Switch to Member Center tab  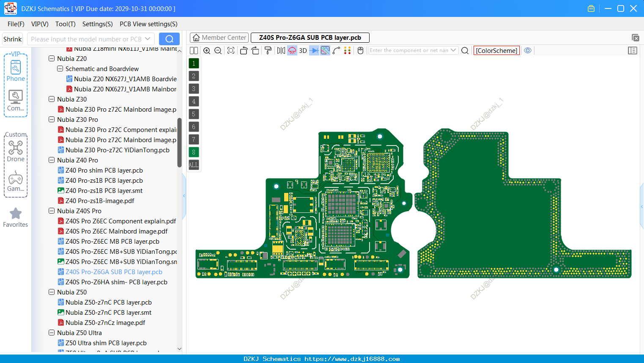coord(219,38)
